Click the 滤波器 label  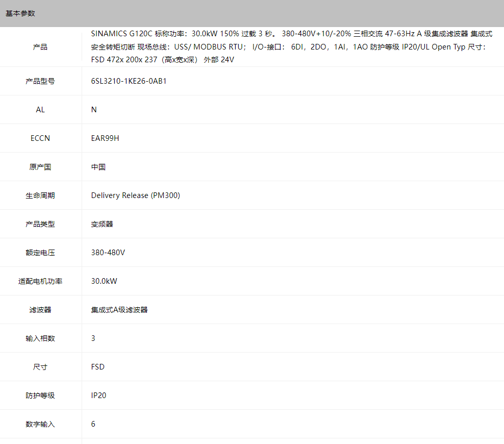pyautogui.click(x=40, y=310)
